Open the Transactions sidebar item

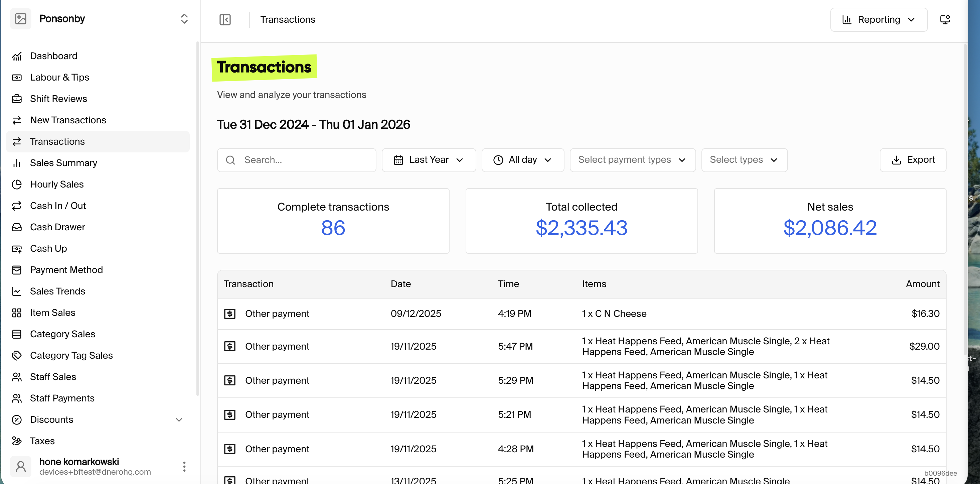click(x=98, y=142)
